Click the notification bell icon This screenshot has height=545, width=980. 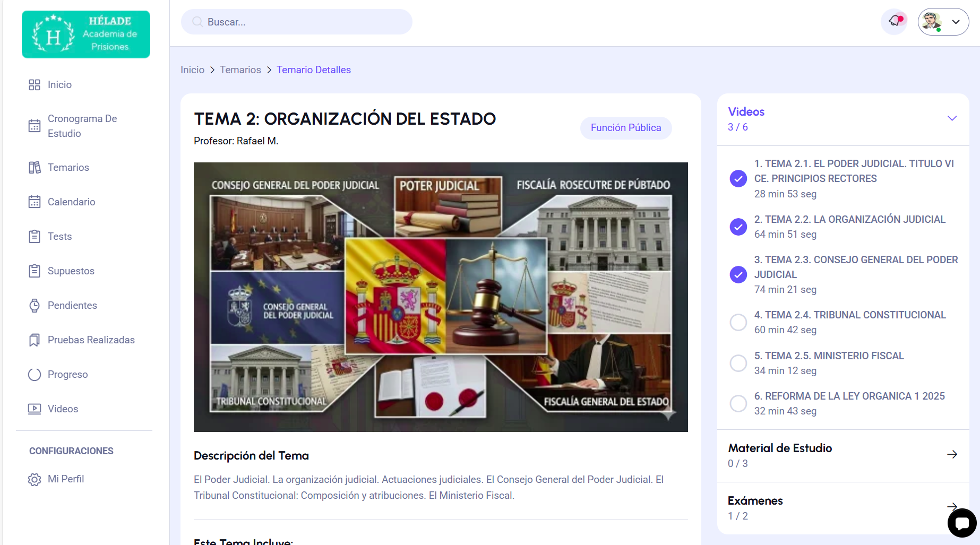pyautogui.click(x=895, y=21)
